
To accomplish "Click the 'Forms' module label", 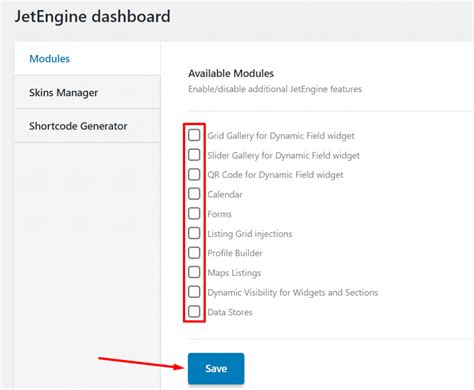I will pyautogui.click(x=219, y=214).
